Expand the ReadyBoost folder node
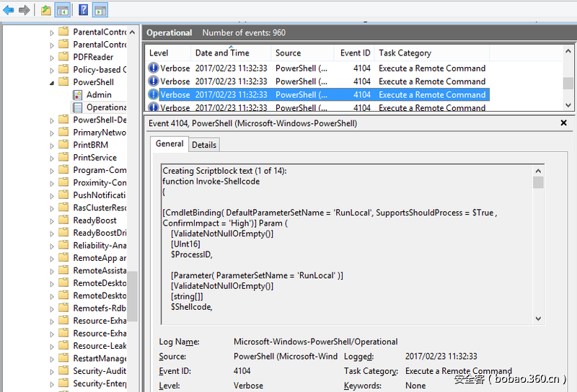This screenshot has width=577, height=392. [x=52, y=220]
